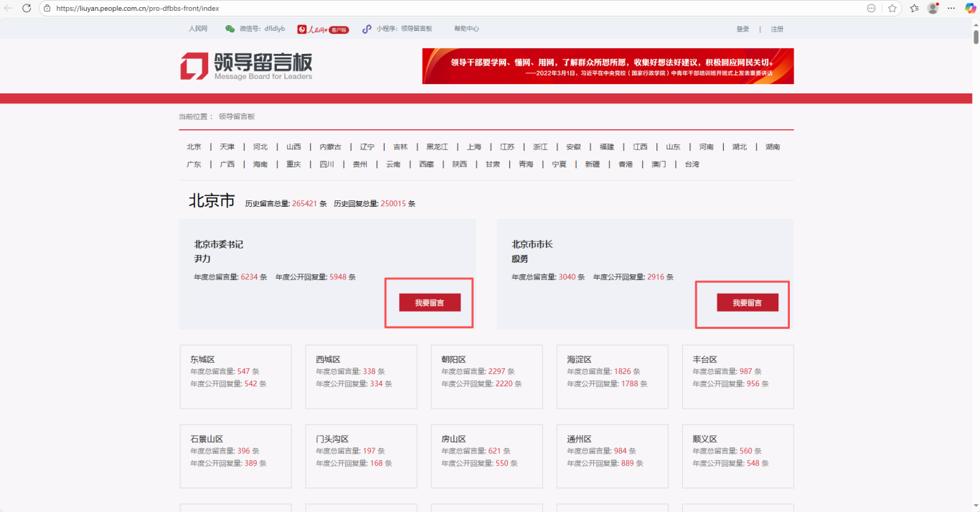
Task: Click the 登录 login link
Action: click(743, 29)
